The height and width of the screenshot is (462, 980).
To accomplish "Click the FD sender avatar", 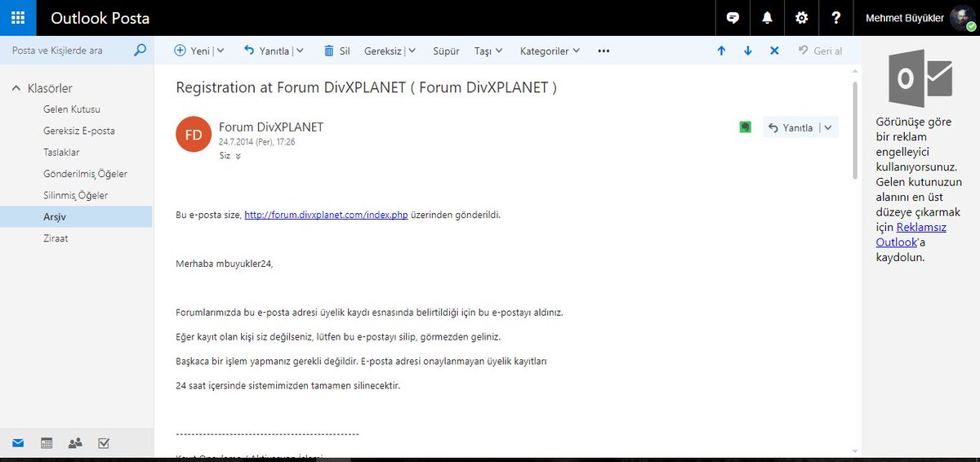I will [194, 135].
